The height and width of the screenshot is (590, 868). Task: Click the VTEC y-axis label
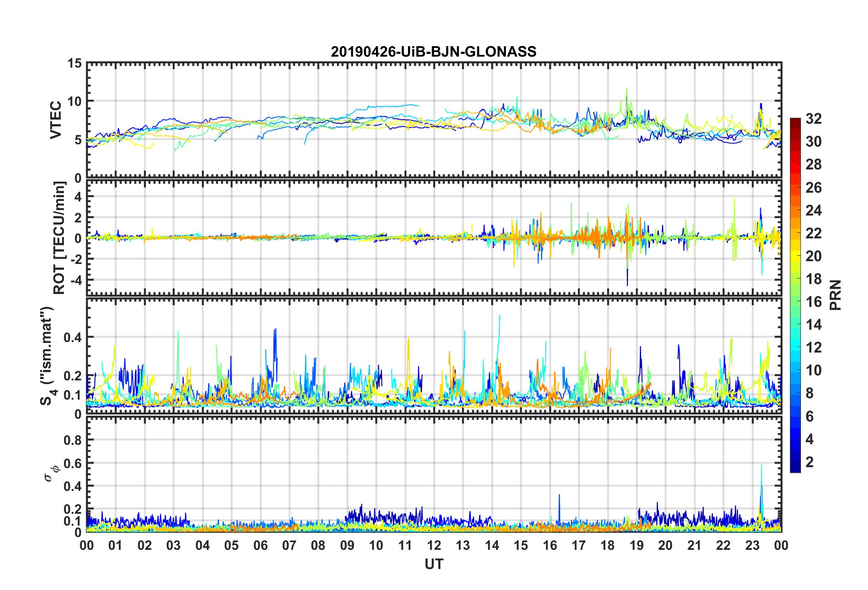(55, 120)
